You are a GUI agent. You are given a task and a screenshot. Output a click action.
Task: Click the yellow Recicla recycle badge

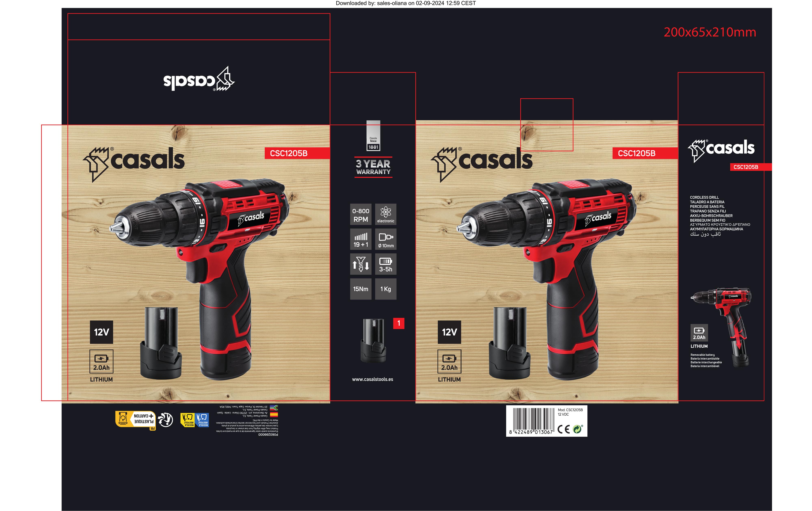pos(187,420)
